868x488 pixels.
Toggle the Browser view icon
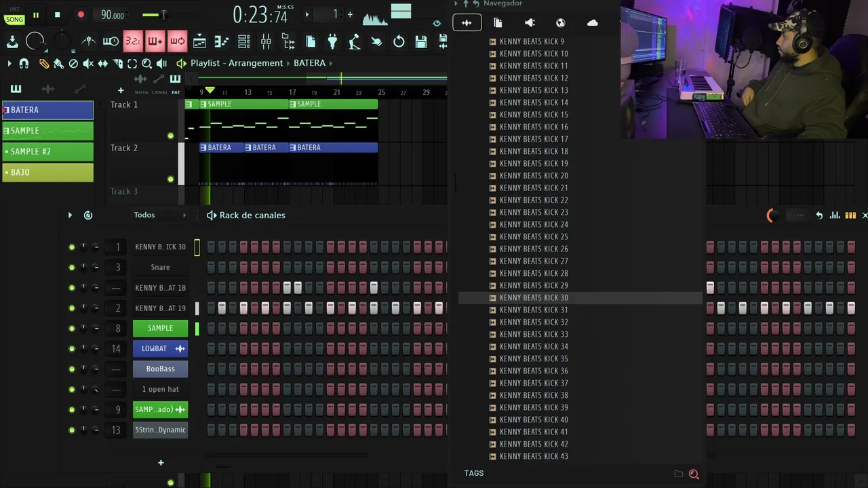(288, 41)
